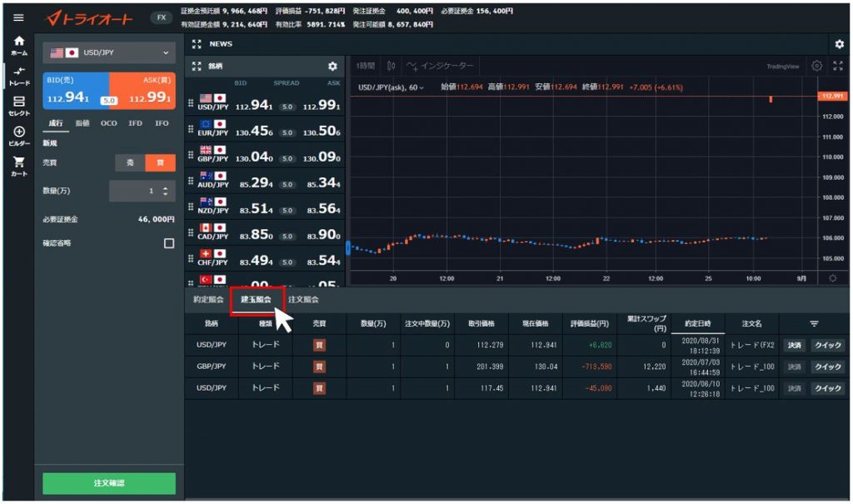The width and height of the screenshot is (853, 504).
Task: Open USD/JPY currency pair dropdown
Action: 109,52
